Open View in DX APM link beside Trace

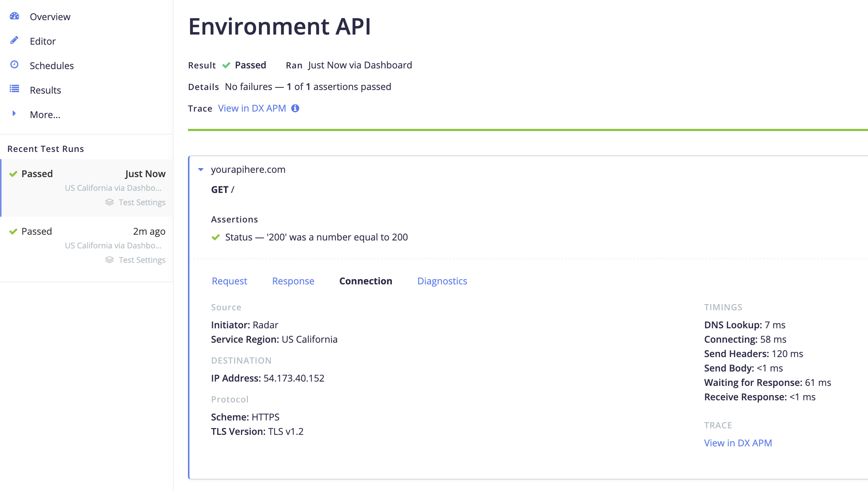click(252, 108)
